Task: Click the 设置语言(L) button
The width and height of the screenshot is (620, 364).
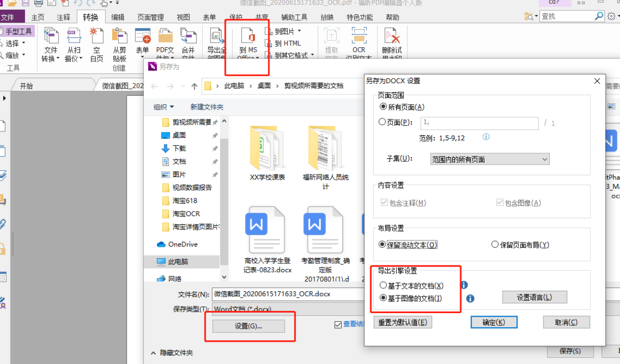Action: click(x=534, y=297)
